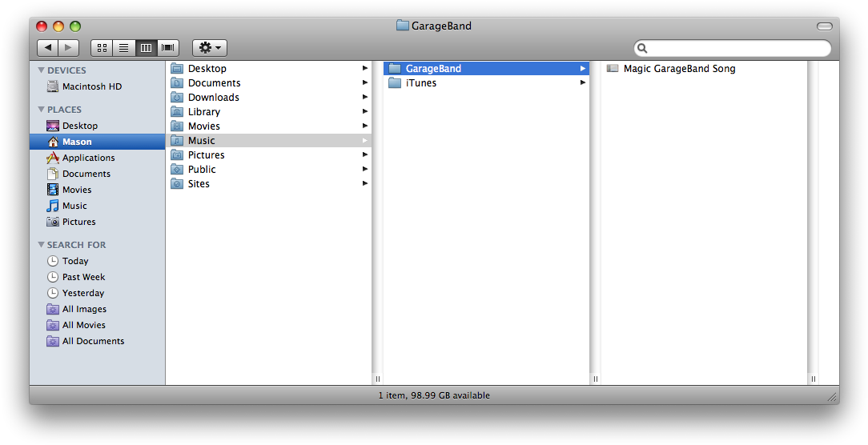This screenshot has height=445, width=868.
Task: Click the search field
Action: 733,48
